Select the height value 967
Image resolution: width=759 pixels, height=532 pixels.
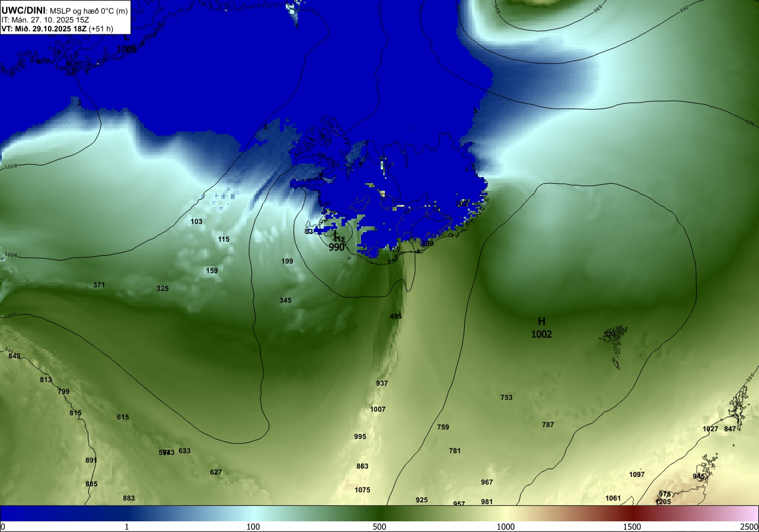(487, 482)
